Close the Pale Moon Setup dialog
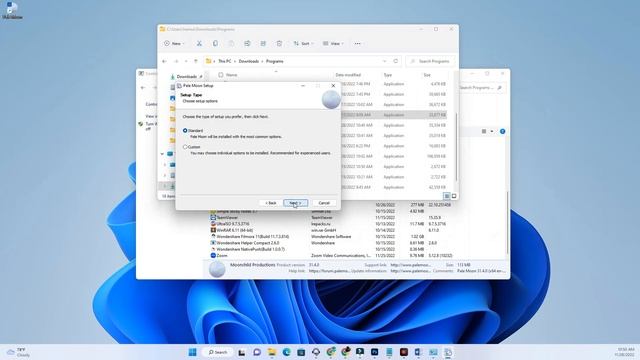Screen dimensions: 640x360 click(x=333, y=86)
